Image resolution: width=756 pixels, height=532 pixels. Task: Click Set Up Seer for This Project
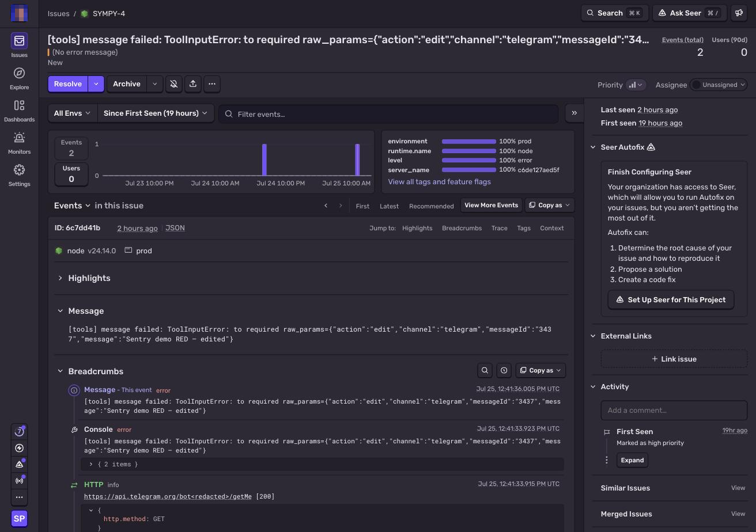[671, 299]
